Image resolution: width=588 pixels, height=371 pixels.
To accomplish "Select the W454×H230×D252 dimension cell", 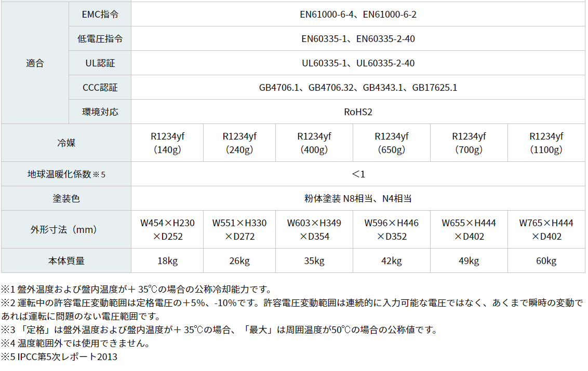I will click(167, 229).
